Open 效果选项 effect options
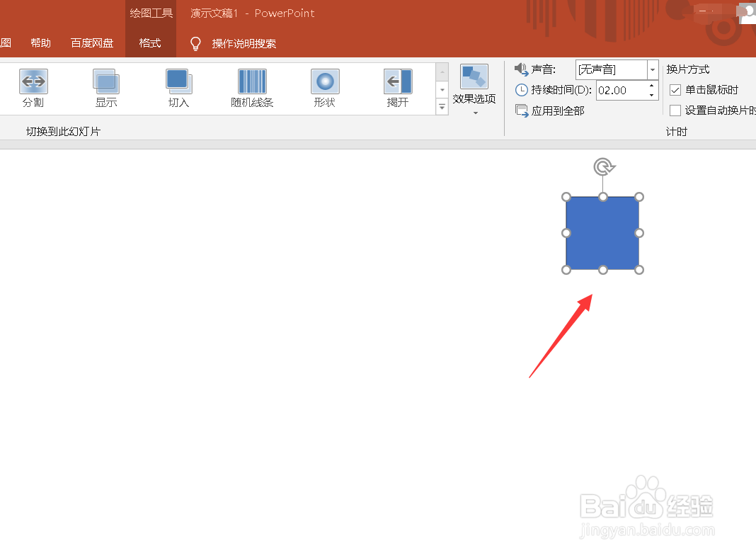 click(474, 90)
